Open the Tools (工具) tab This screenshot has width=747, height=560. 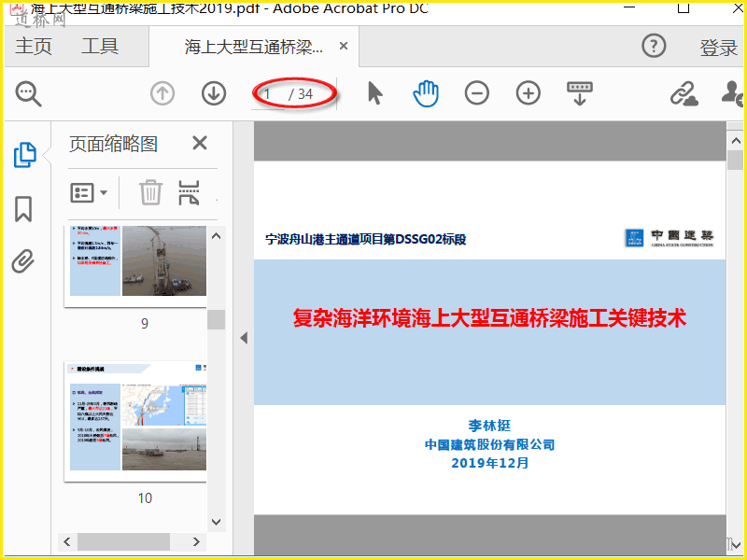click(100, 47)
